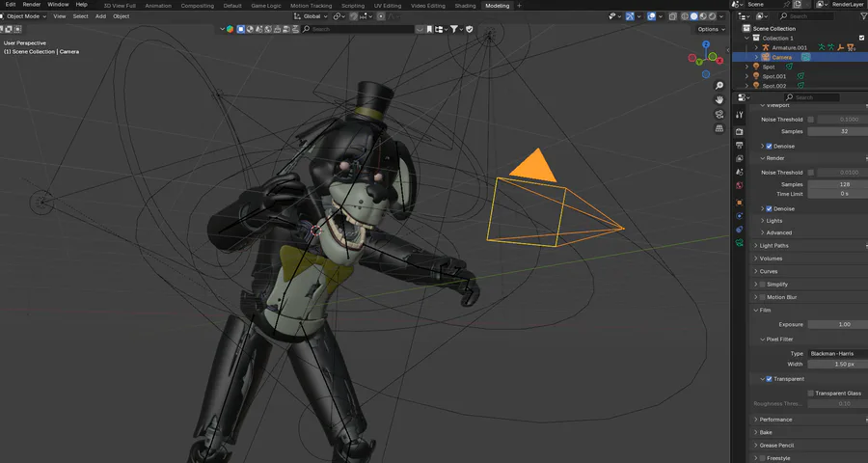Click the pan view hand icon
The image size is (868, 463).
coord(719,99)
